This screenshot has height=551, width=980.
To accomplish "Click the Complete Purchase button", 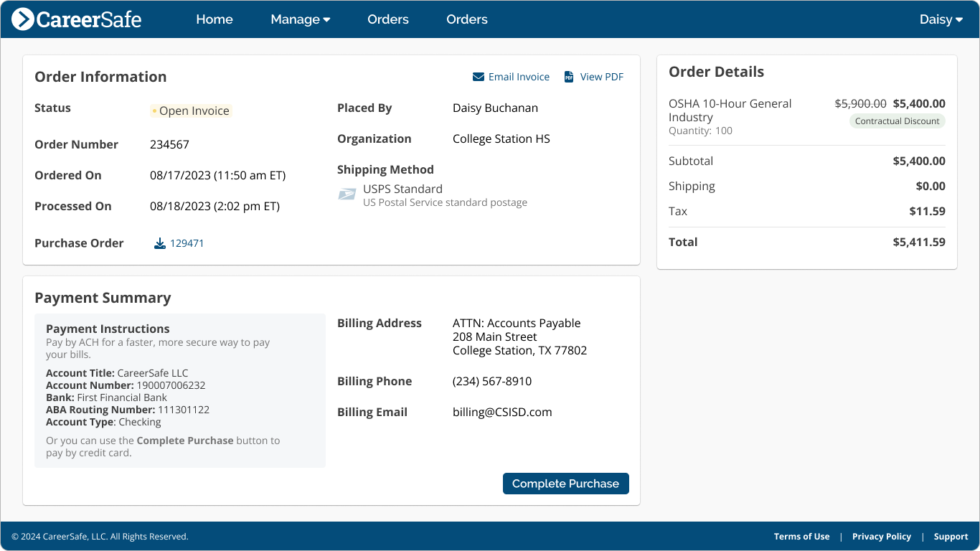I will (565, 484).
